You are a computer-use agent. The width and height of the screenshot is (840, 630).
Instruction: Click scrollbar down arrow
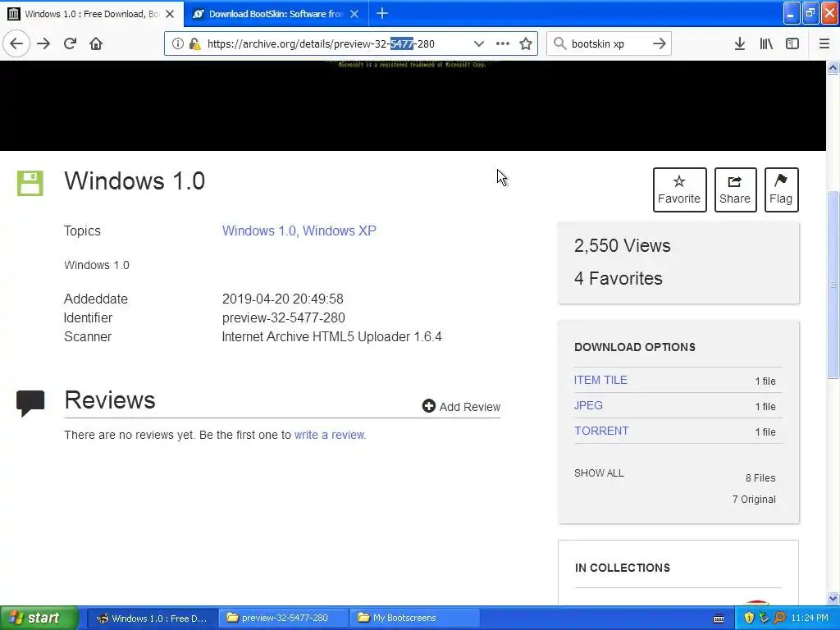click(833, 598)
